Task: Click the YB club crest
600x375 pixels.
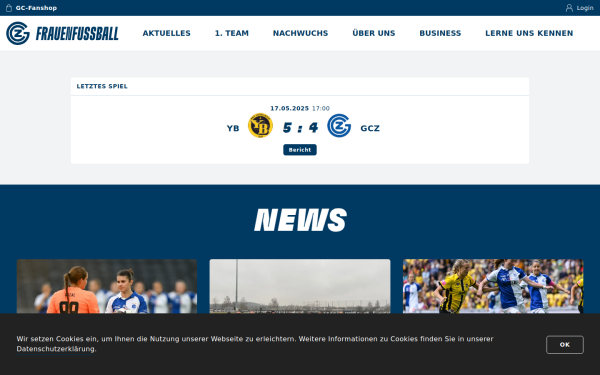Action: pyautogui.click(x=260, y=126)
